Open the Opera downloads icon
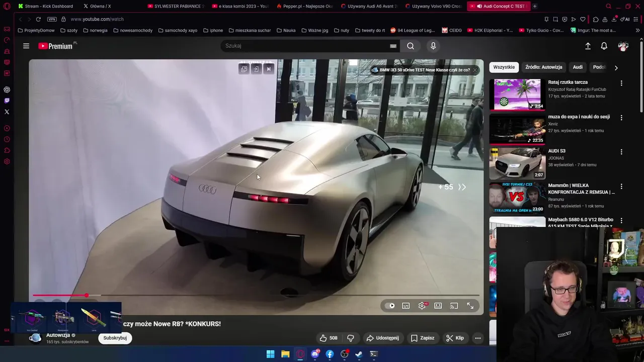This screenshot has height=362, width=644. 614,19
